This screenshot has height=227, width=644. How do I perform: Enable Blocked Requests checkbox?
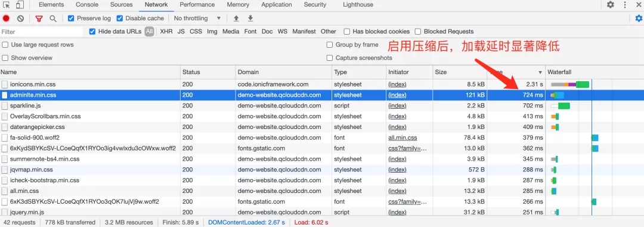click(x=418, y=32)
